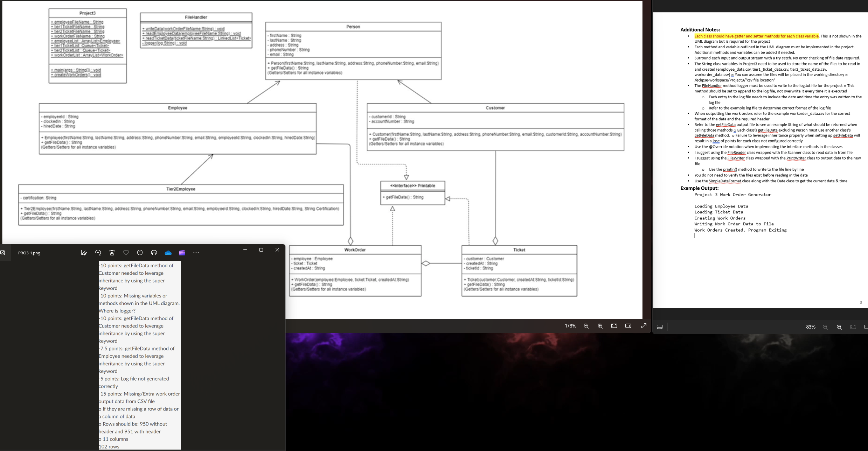Rotate the image PRO3-1.png
868x451 pixels.
click(x=98, y=253)
